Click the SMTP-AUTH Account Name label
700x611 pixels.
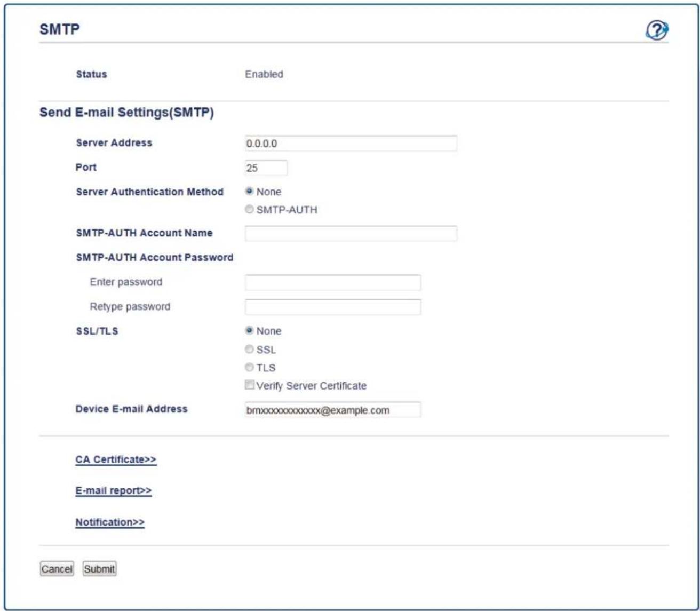[x=144, y=233]
